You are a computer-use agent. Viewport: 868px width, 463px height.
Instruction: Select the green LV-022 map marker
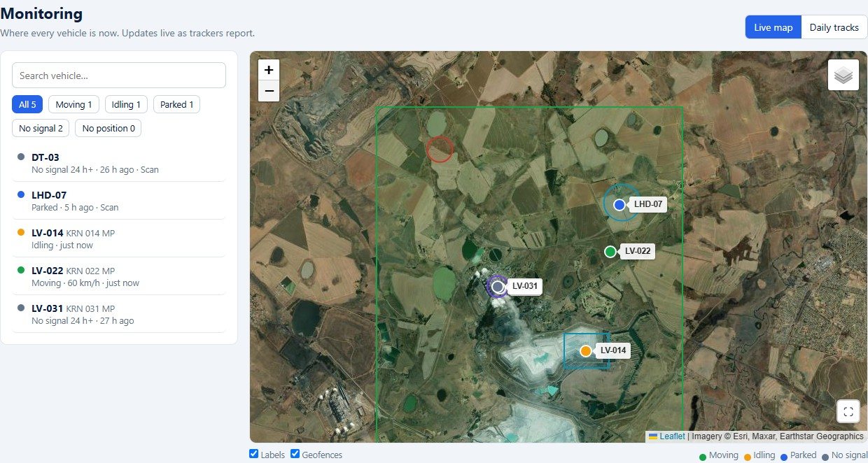point(610,251)
